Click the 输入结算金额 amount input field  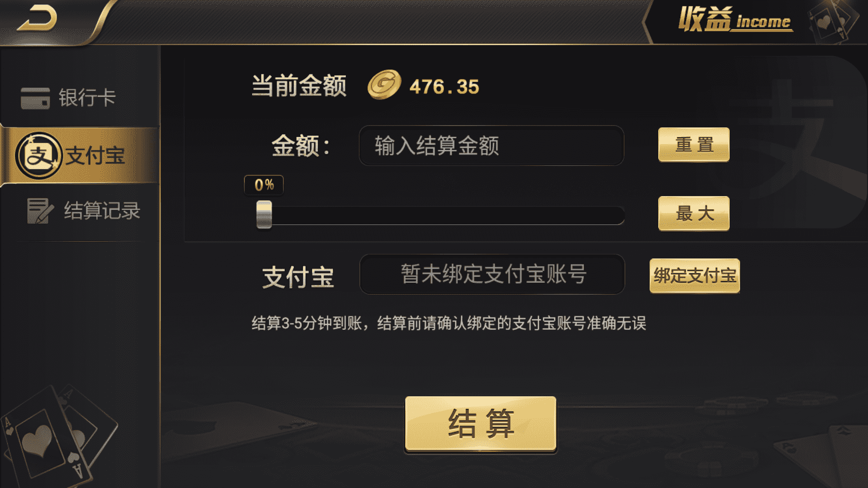491,146
